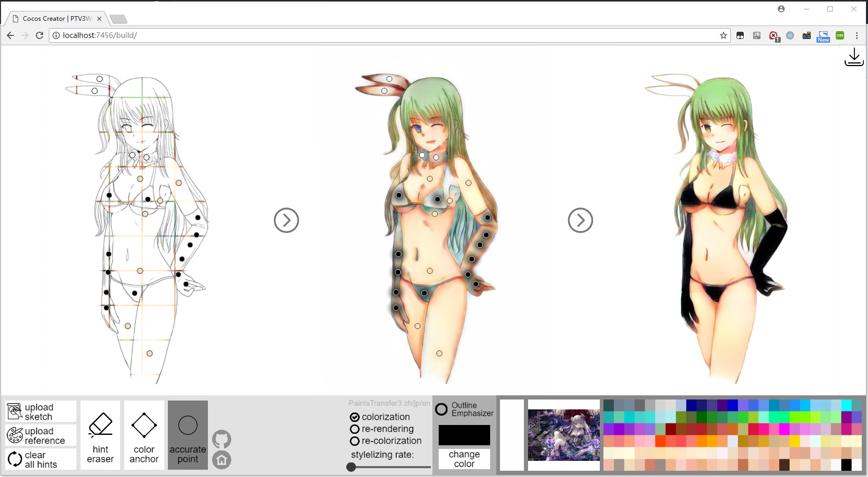The height and width of the screenshot is (477, 868).
Task: Click the upload reference palette icon
Action: [x=15, y=435]
